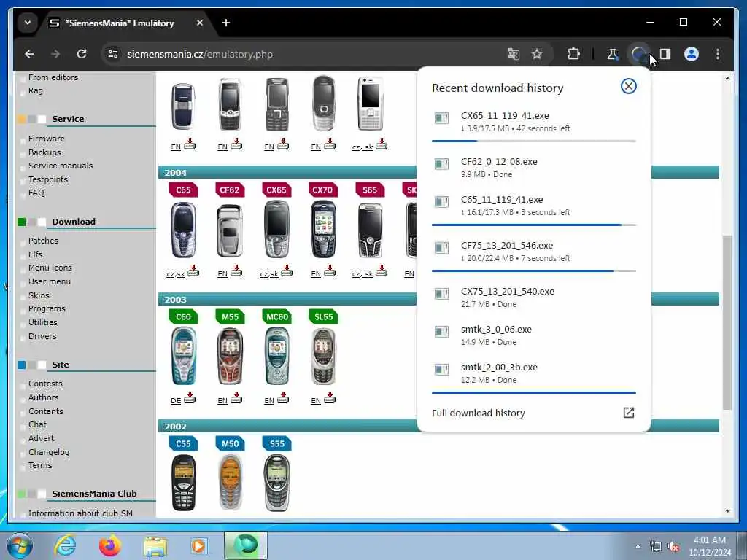Open Service manuals sidebar link
This screenshot has height=560, width=747.
[x=61, y=166]
